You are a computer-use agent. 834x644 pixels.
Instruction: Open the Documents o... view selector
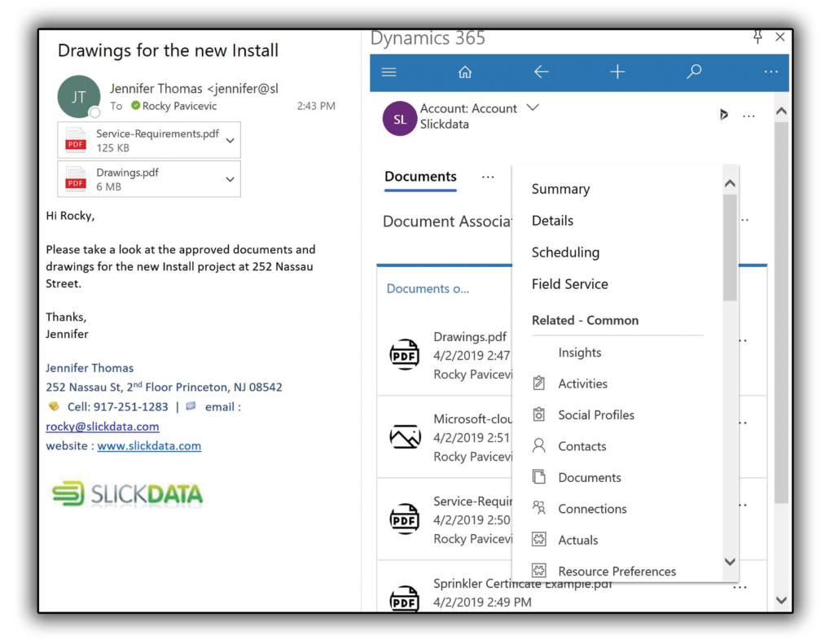(x=428, y=289)
